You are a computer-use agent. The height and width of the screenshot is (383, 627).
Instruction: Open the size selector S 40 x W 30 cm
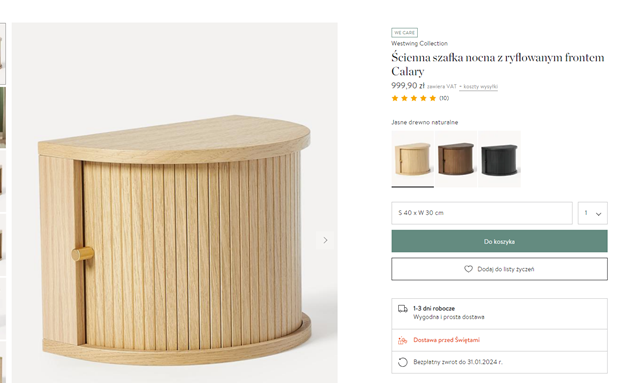482,213
